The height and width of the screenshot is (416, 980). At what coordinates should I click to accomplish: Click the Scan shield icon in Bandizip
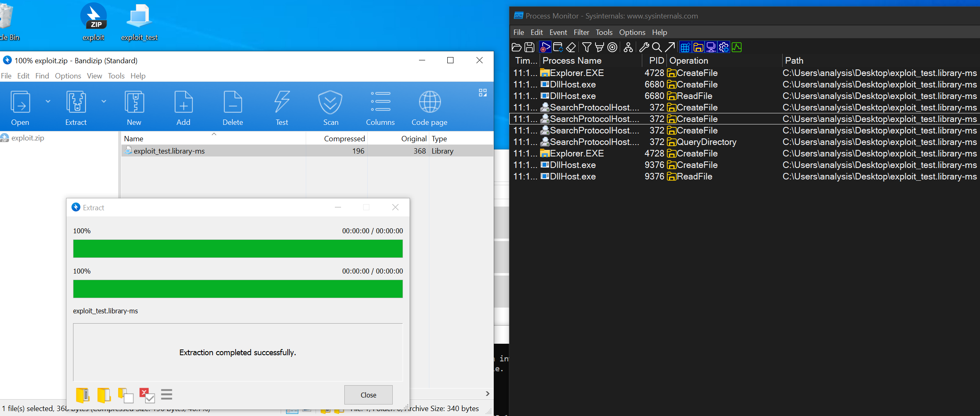click(x=330, y=102)
